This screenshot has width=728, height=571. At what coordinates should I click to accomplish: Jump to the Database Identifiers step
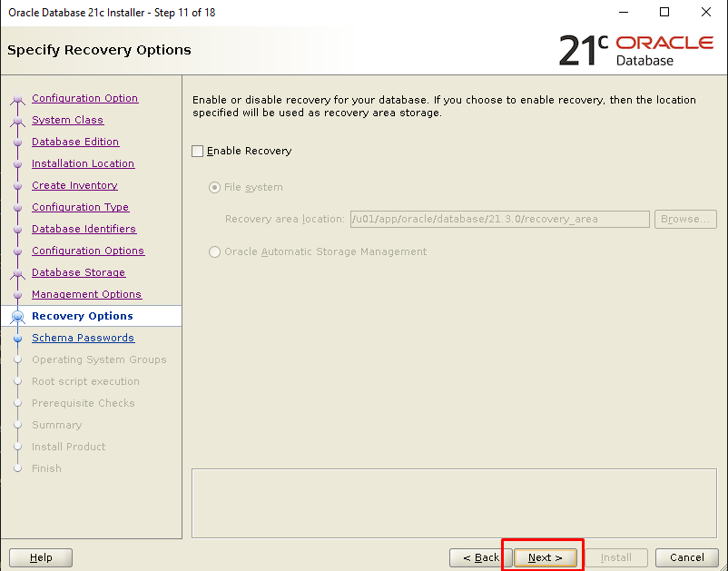[84, 230]
